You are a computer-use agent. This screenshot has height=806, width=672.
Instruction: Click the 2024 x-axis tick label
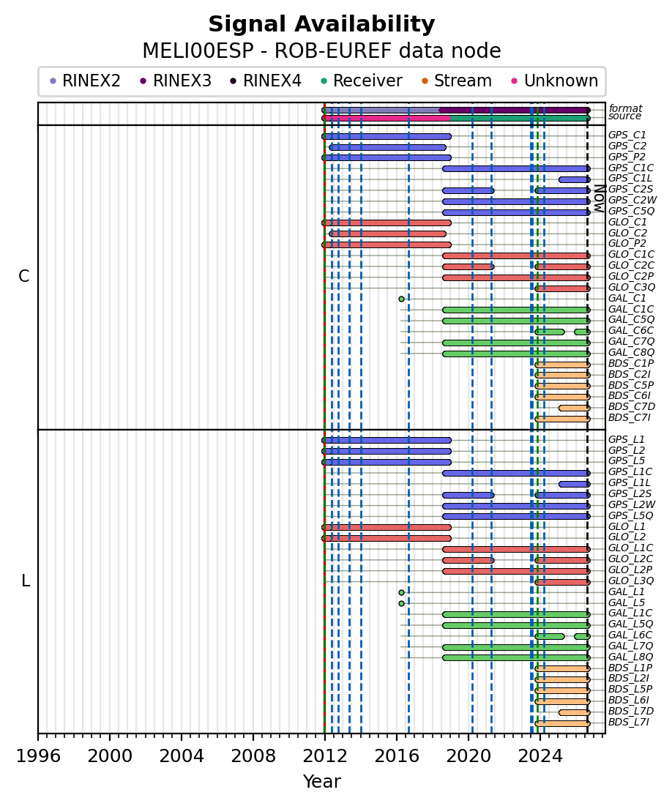tap(540, 756)
